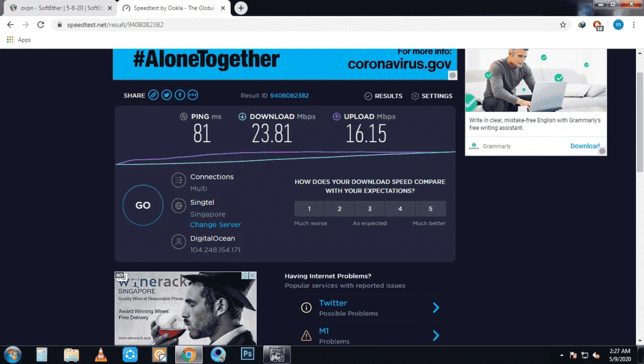Click the DigitalOcean user icon
Image resolution: width=644 pixels, height=364 pixels.
pyautogui.click(x=178, y=242)
